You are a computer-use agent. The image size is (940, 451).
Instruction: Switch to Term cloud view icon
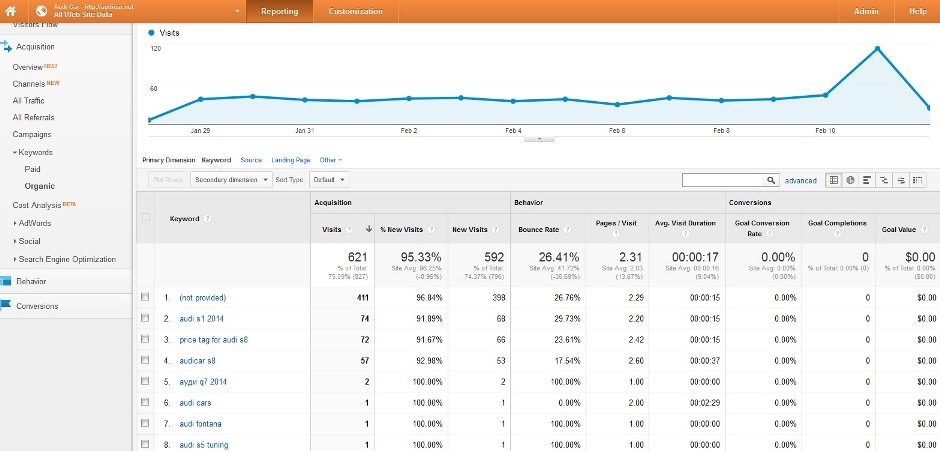click(x=900, y=180)
